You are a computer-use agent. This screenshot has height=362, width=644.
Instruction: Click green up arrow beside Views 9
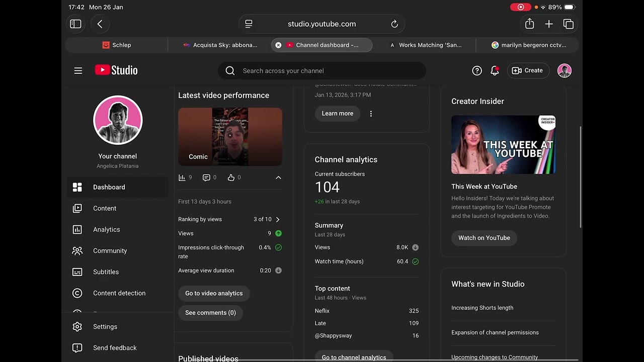point(278,233)
